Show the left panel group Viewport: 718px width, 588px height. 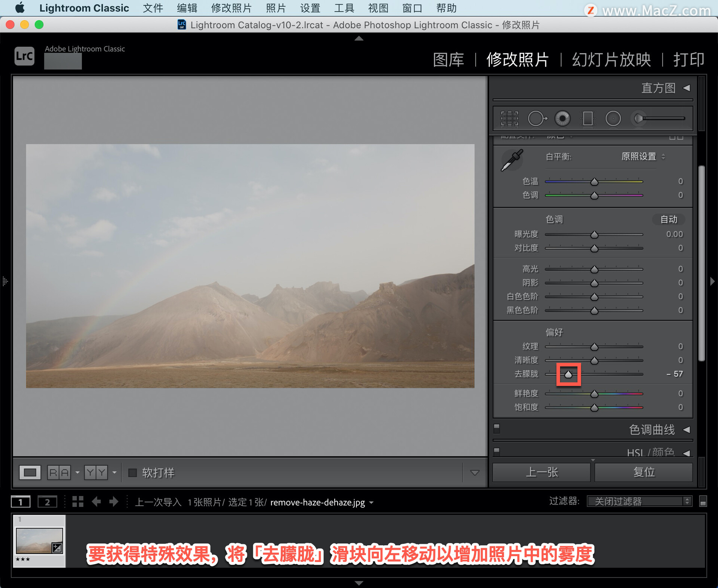[x=5, y=281]
